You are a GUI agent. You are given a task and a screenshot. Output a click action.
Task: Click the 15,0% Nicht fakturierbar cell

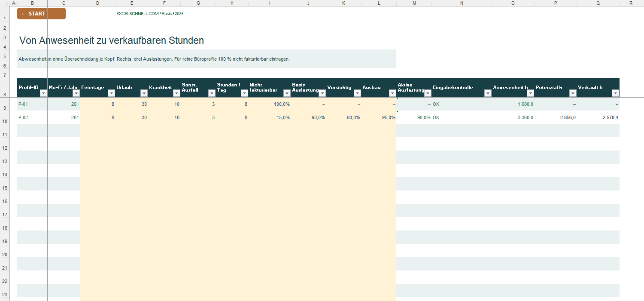[269, 117]
